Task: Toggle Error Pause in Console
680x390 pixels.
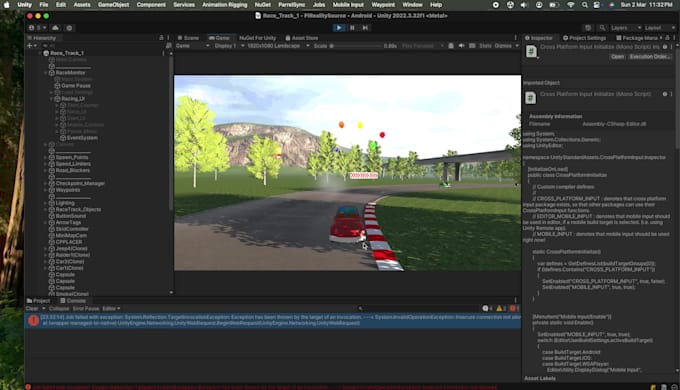Action: pyautogui.click(x=86, y=308)
